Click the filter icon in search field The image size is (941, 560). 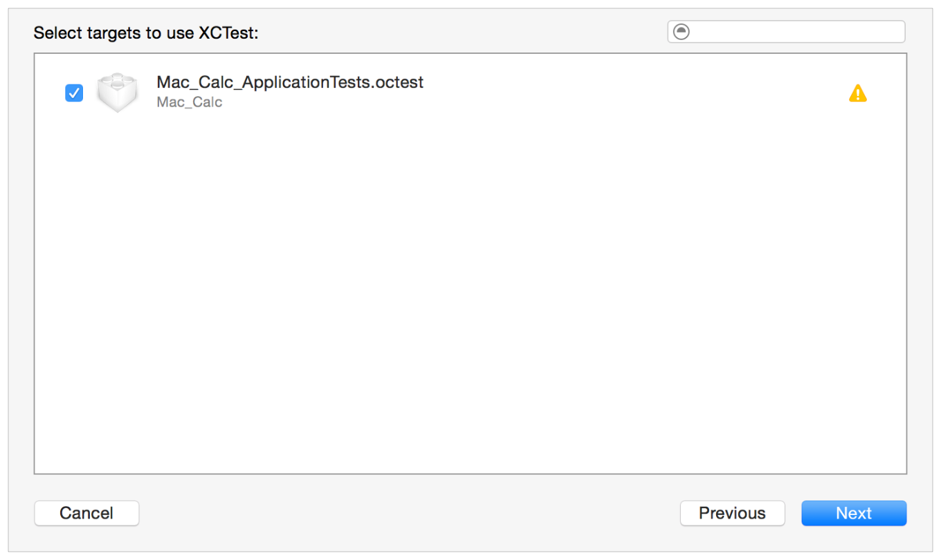pos(682,32)
